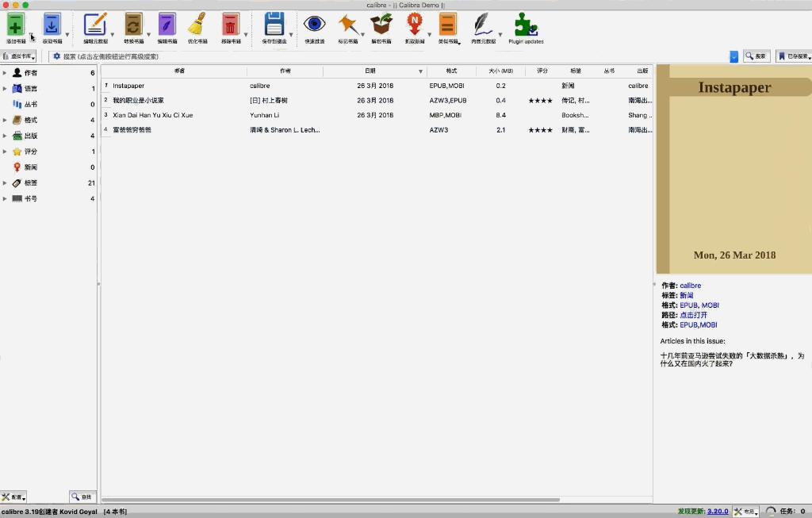The image size is (812, 518).
Task: Click the purple Edit book icon
Action: coord(167,25)
